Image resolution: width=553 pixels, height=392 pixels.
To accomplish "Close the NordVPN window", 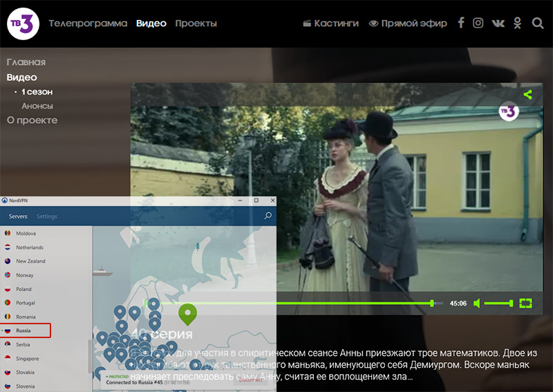I will pyautogui.click(x=272, y=200).
